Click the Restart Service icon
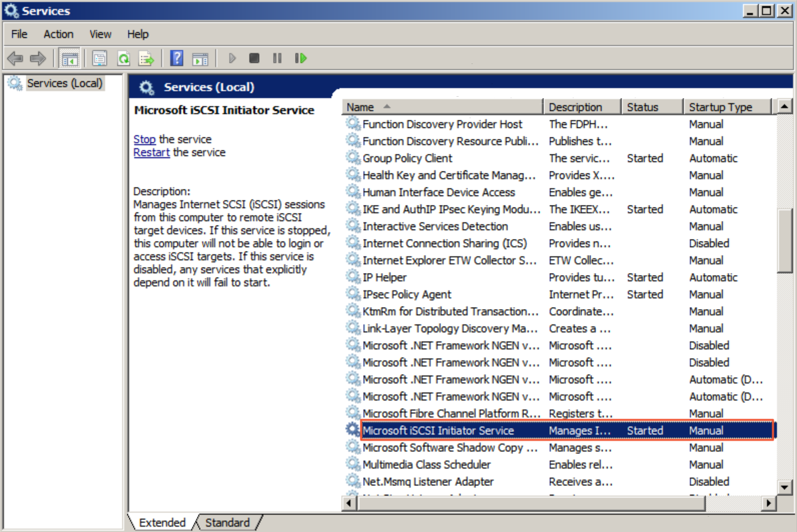 (x=300, y=59)
